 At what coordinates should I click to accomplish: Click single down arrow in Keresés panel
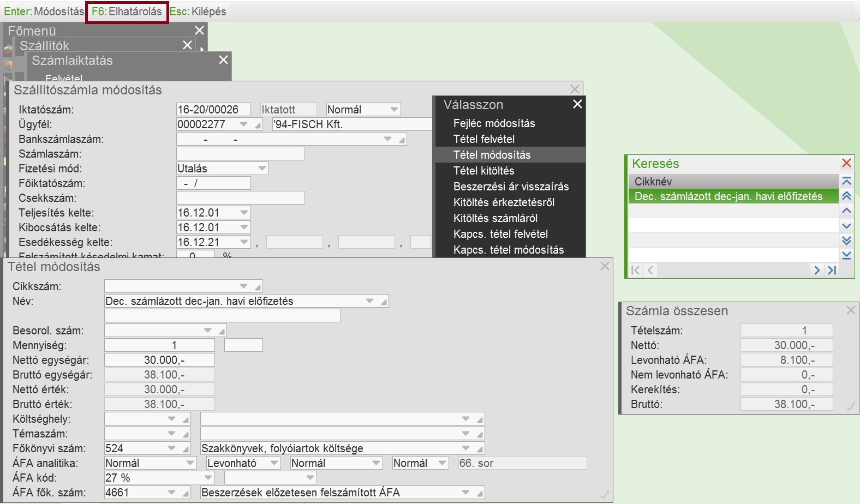846,226
